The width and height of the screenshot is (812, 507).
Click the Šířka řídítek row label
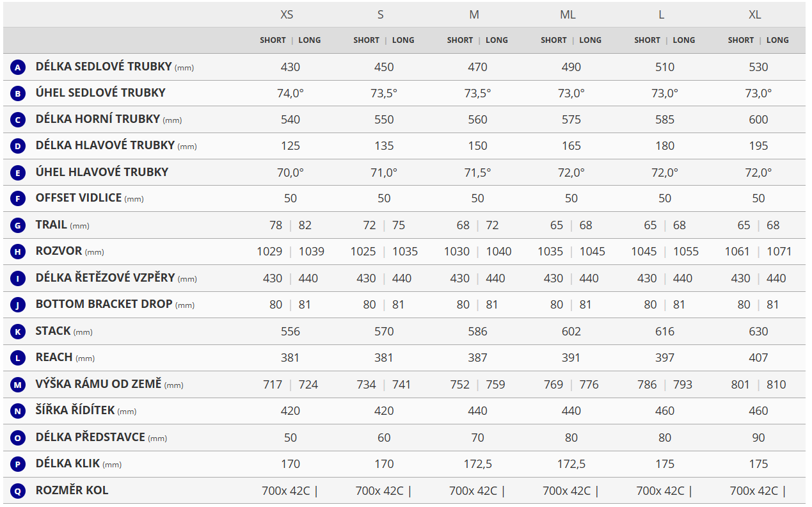click(75, 410)
